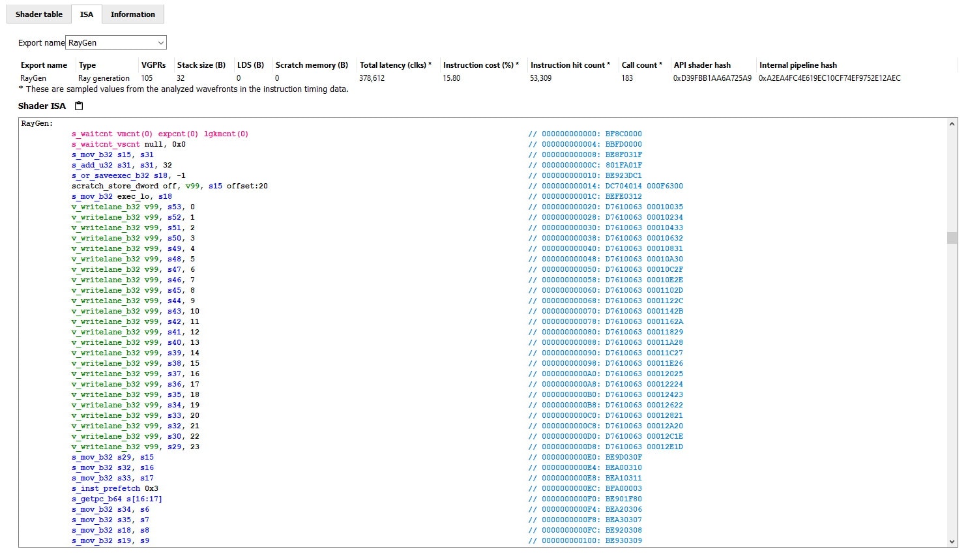The height and width of the screenshot is (560, 968).
Task: Click the API shader hash column header
Action: tap(702, 65)
